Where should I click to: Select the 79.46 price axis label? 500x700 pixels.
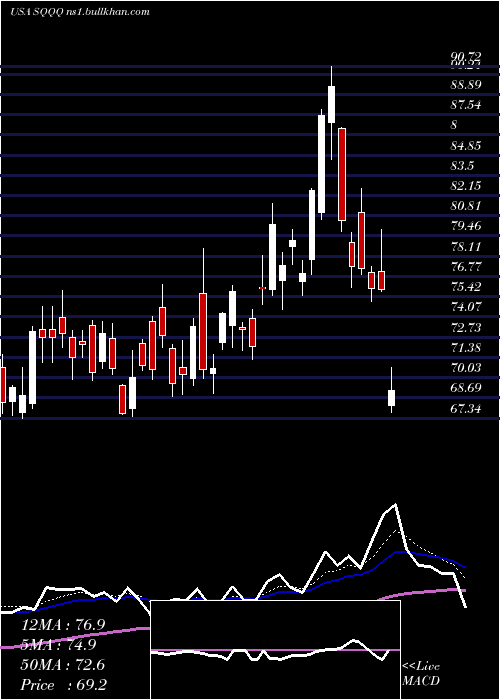(x=466, y=225)
